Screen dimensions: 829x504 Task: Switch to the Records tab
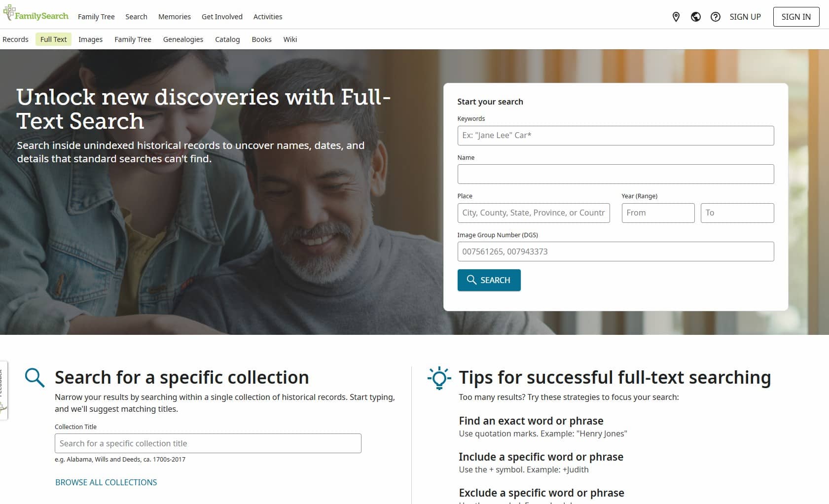click(15, 39)
